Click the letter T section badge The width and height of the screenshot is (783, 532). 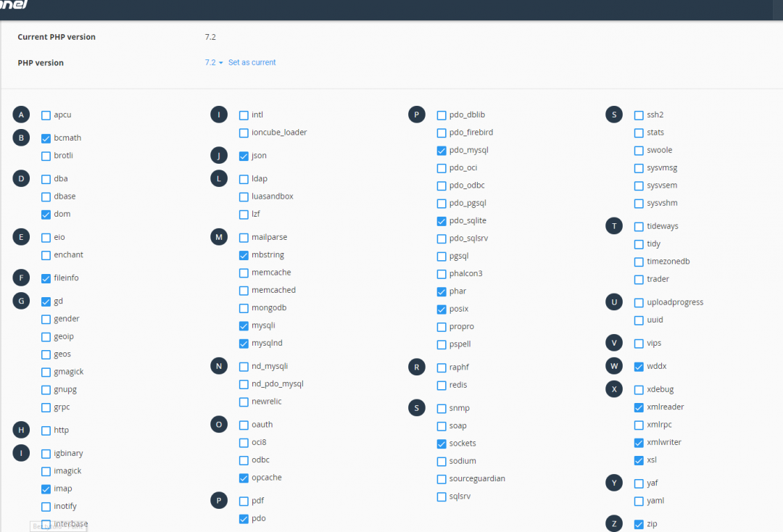pyautogui.click(x=614, y=226)
